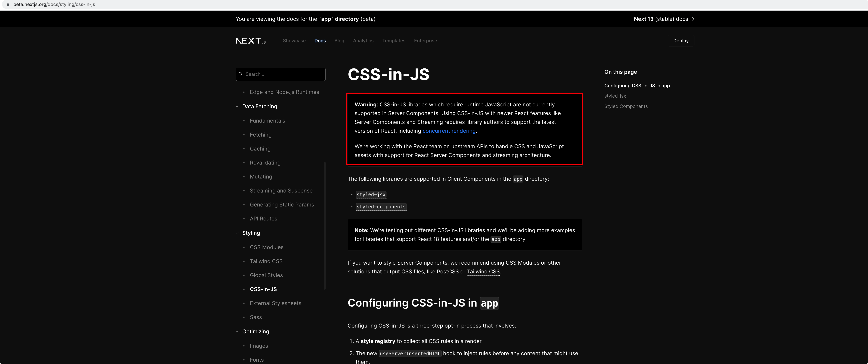Click the 'On this page' heading

pos(620,72)
